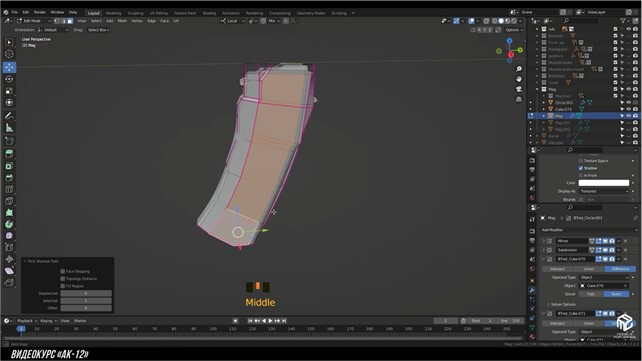Viewport: 642px width, 361px height.
Task: Switch to the Modeling workspace tab
Action: point(113,13)
